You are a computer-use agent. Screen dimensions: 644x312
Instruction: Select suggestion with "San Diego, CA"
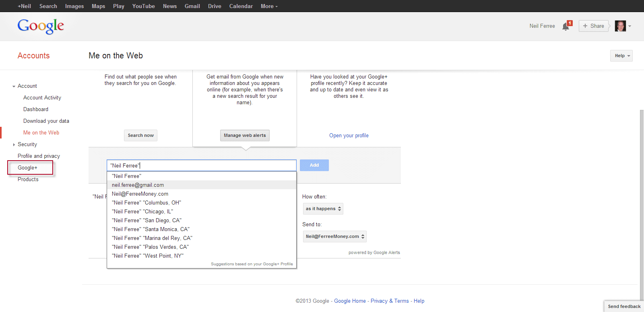[202, 220]
